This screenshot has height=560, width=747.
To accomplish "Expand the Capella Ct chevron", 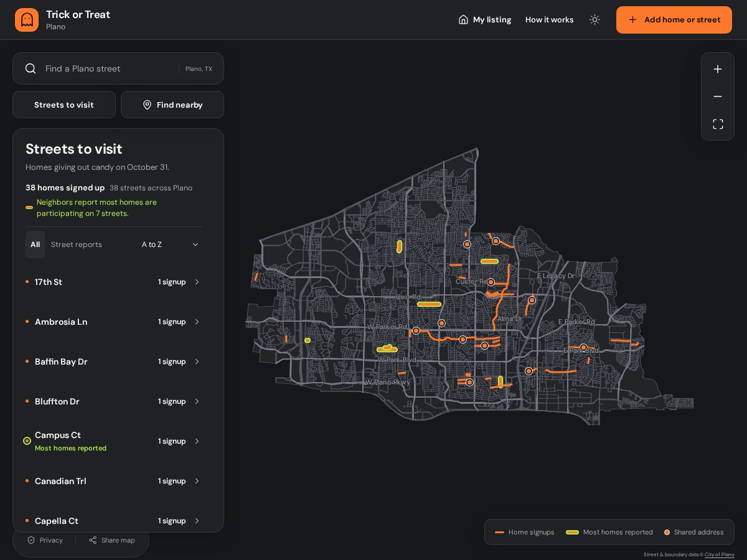I will [197, 521].
